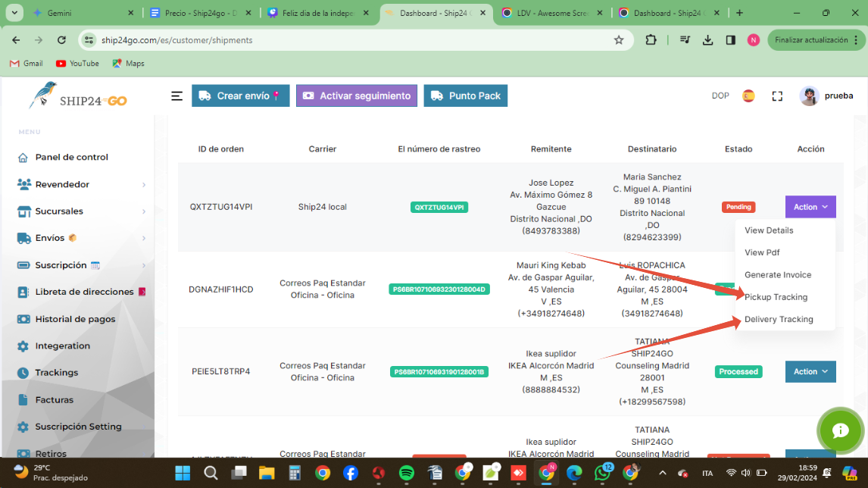Open a new browser tab
868x488 pixels.
[x=739, y=13]
